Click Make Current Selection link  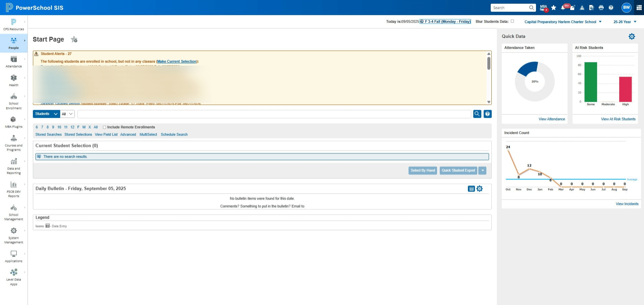177,62
